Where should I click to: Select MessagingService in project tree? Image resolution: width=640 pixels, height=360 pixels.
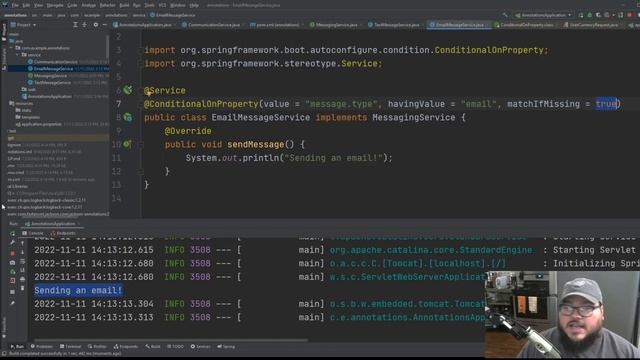[x=50, y=76]
